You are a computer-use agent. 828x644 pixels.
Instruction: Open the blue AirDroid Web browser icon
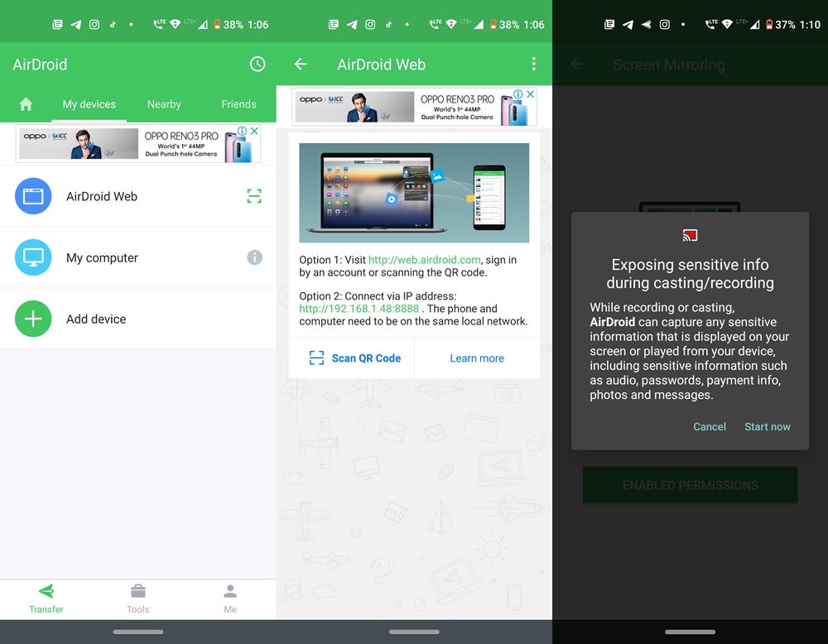coord(33,196)
